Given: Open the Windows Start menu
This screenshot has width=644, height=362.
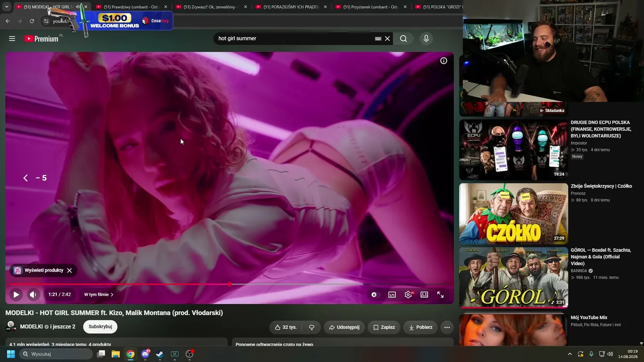Looking at the screenshot, I should coord(11,354).
